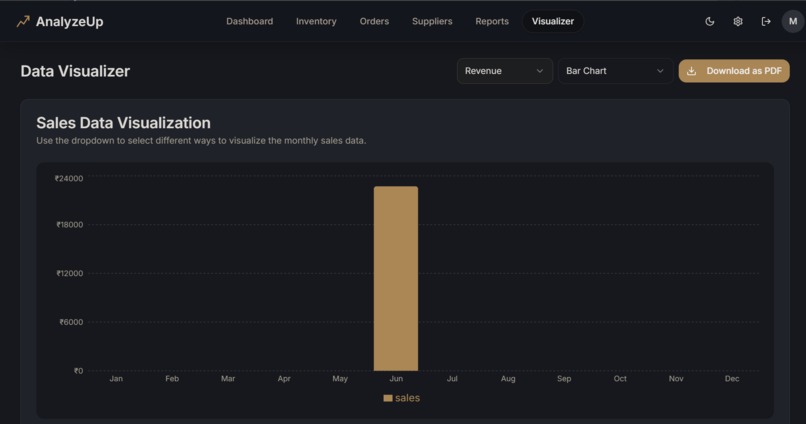Click the AnalyzeUp trending arrow logo icon

coord(23,22)
